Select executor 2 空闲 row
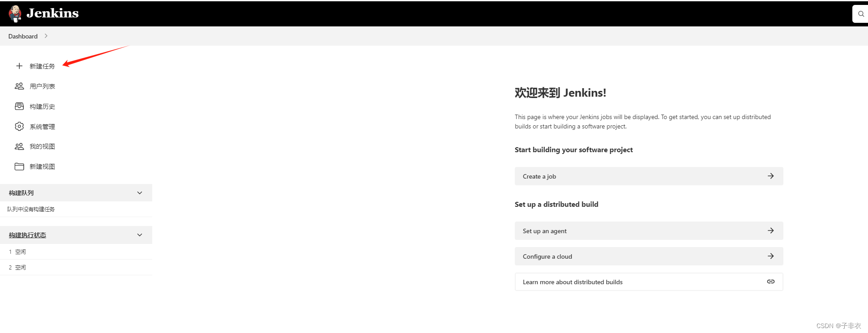This screenshot has height=333, width=868. (76, 267)
